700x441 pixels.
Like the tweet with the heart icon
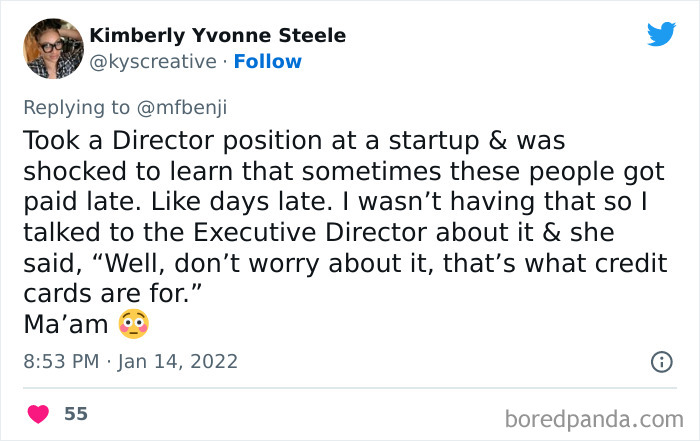pyautogui.click(x=38, y=413)
